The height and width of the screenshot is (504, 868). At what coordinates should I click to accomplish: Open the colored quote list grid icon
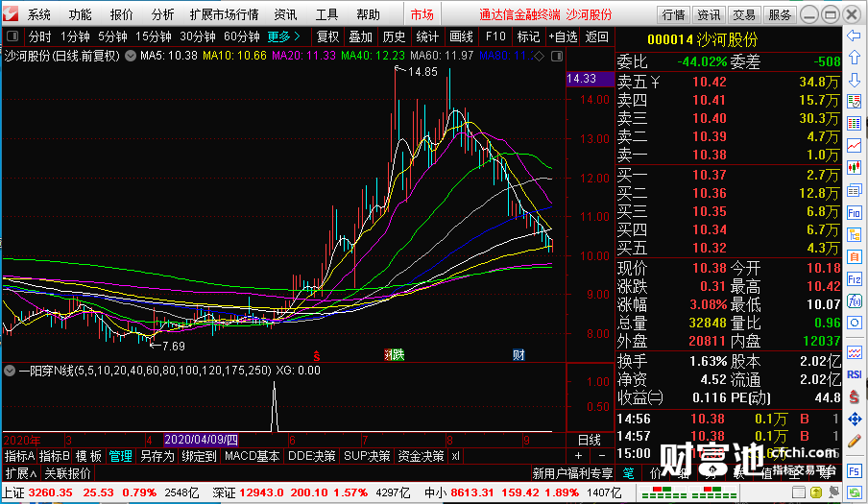[855, 124]
